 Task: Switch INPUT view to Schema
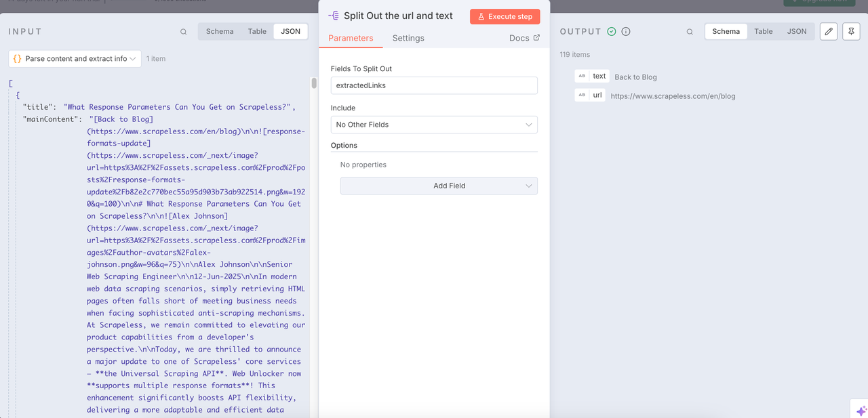(x=220, y=32)
